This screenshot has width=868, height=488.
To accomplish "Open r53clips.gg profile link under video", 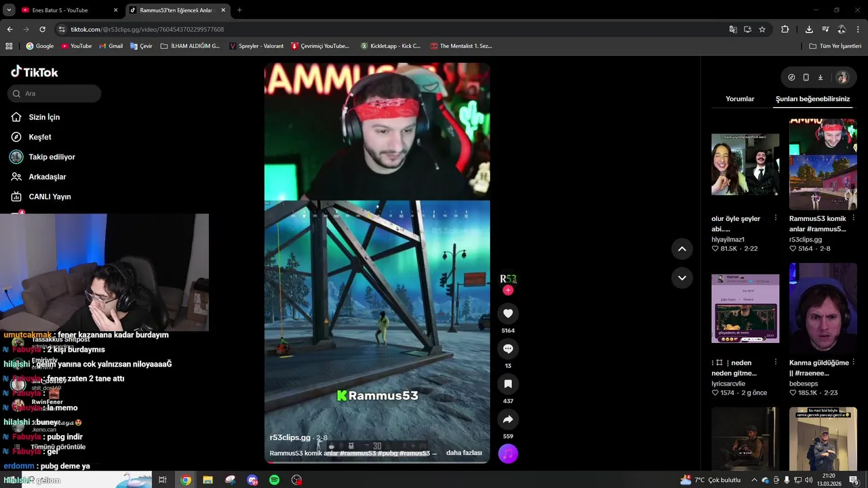I will (290, 438).
